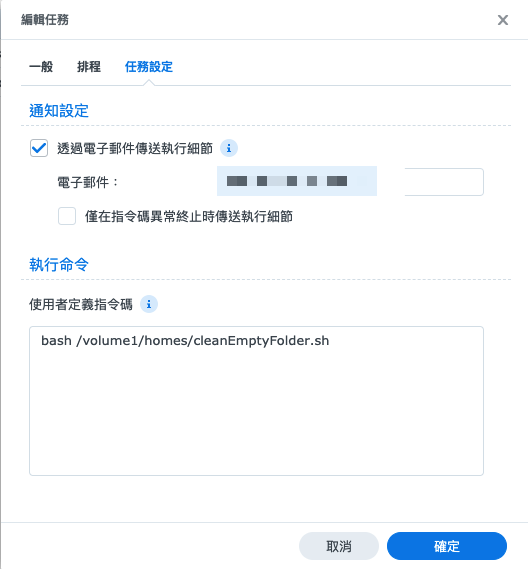The image size is (528, 569).
Task: Click the 通知設定 section heading
Action: (x=59, y=111)
